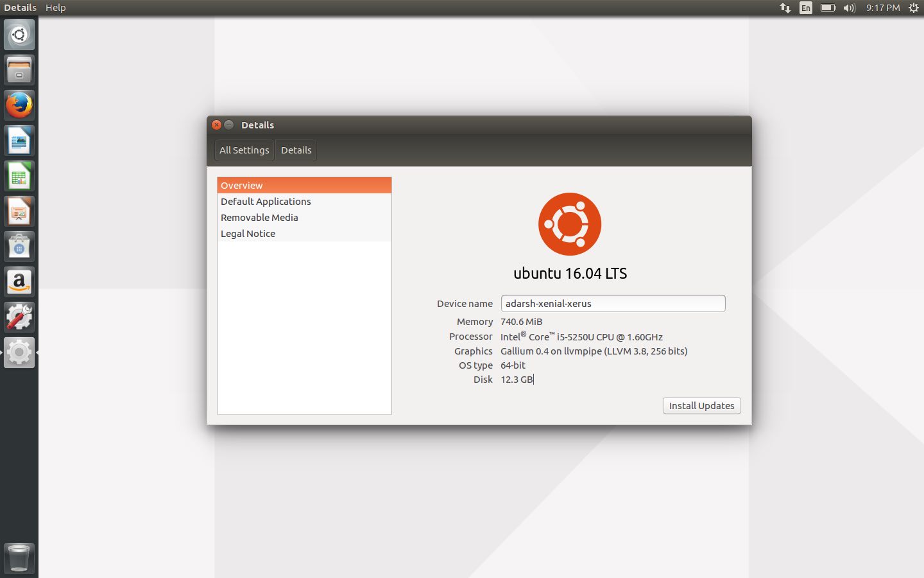Click the 9:17 PM clock
924x578 pixels.
[883, 8]
